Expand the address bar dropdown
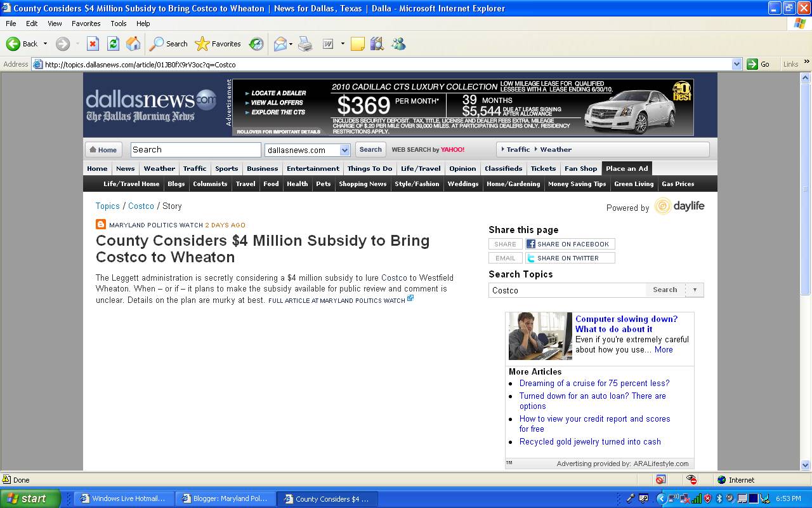This screenshot has height=508, width=812. pyautogui.click(x=737, y=64)
